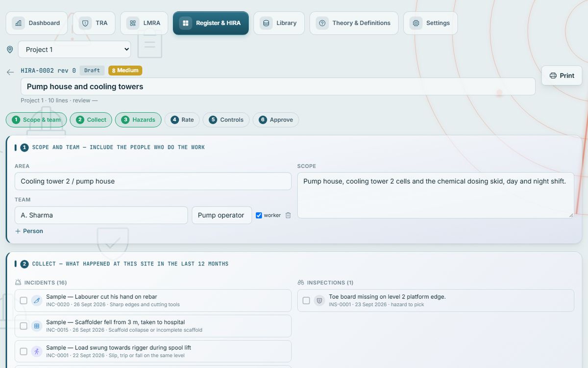Click the LMRA QR-style icon
This screenshot has height=368, width=588.
pos(133,23)
